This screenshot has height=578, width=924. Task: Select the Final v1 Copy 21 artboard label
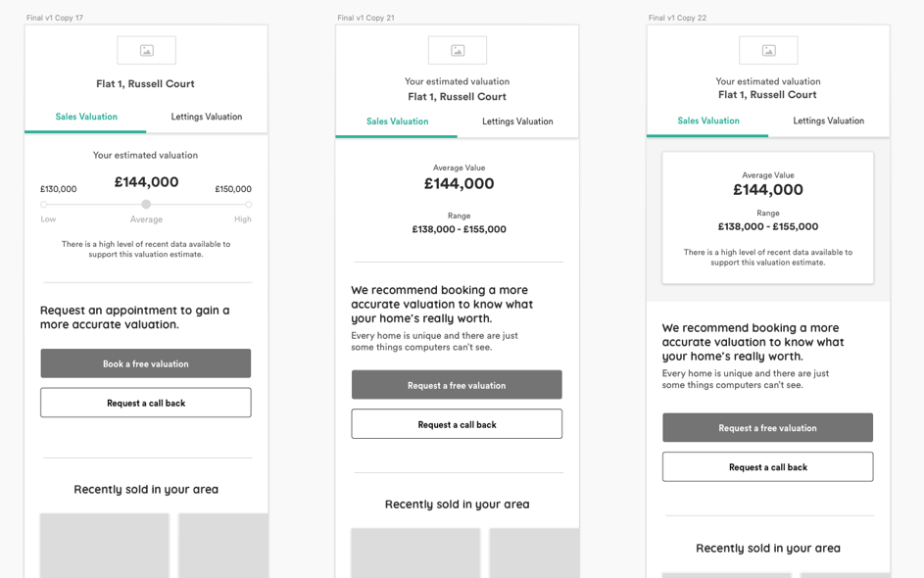pyautogui.click(x=365, y=18)
